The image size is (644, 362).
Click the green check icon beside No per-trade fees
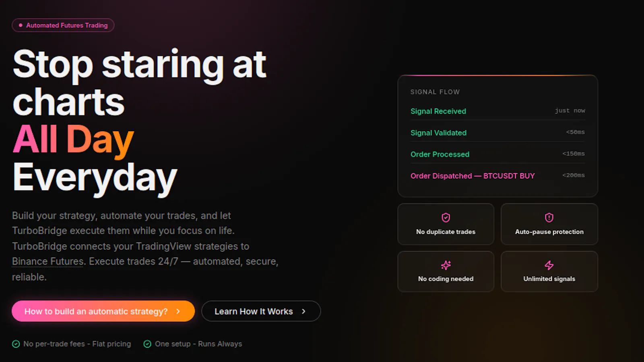tap(16, 344)
